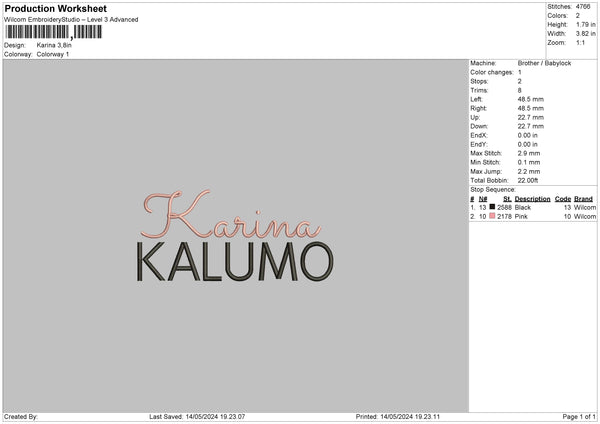Screen dimensions: 600x424
Task: Click the Left value 48.5 mm
Action: pos(530,99)
